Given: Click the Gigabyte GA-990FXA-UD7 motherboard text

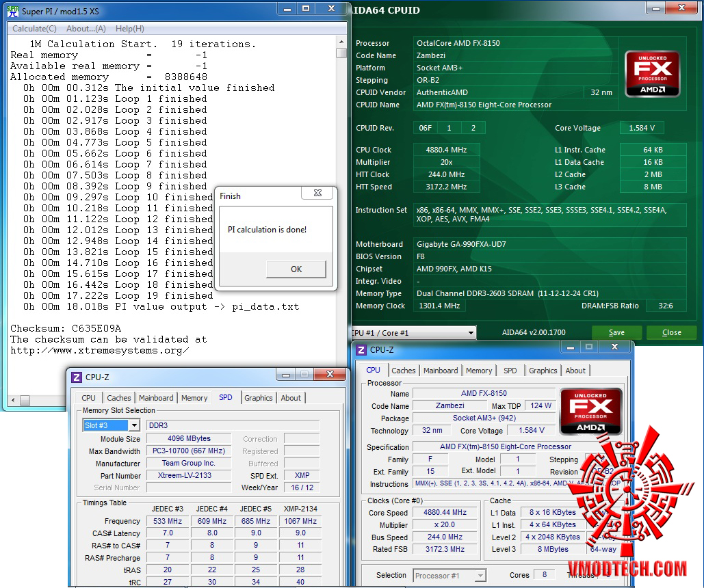Looking at the screenshot, I should pyautogui.click(x=461, y=244).
